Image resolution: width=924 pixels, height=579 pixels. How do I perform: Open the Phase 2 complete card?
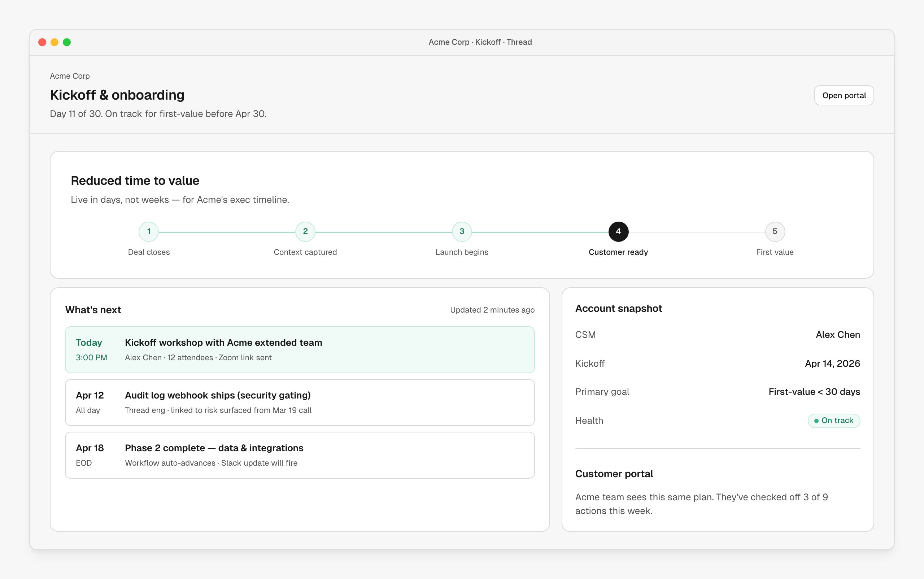(x=300, y=455)
